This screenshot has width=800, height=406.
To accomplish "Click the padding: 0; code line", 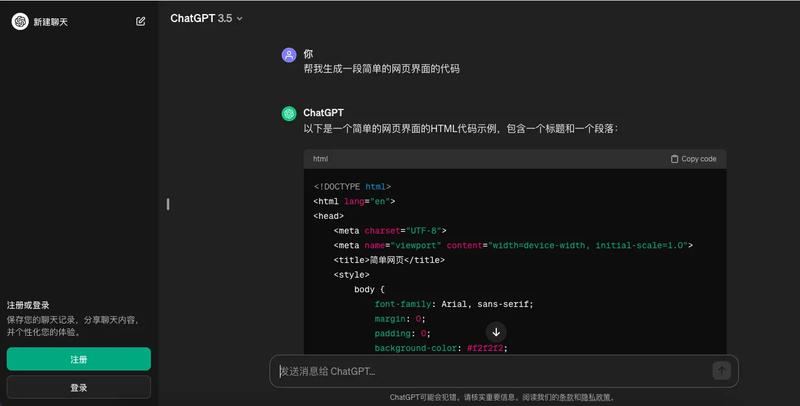I will tap(402, 334).
